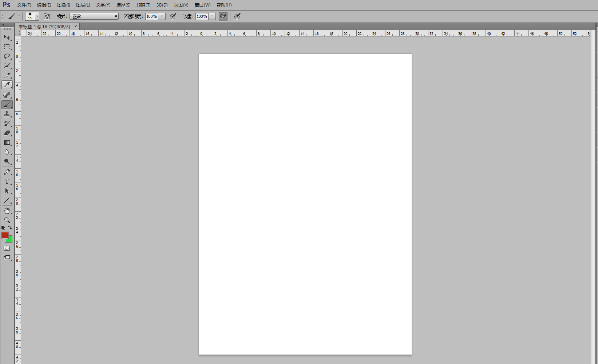Change the screen mode
This screenshot has height=364, width=598.
pos(7,258)
